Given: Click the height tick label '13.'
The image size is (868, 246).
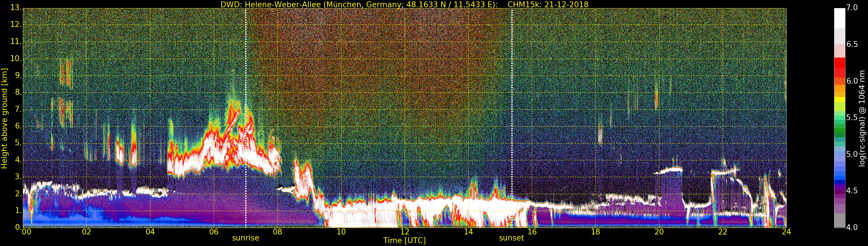Looking at the screenshot, I should [x=16, y=8].
